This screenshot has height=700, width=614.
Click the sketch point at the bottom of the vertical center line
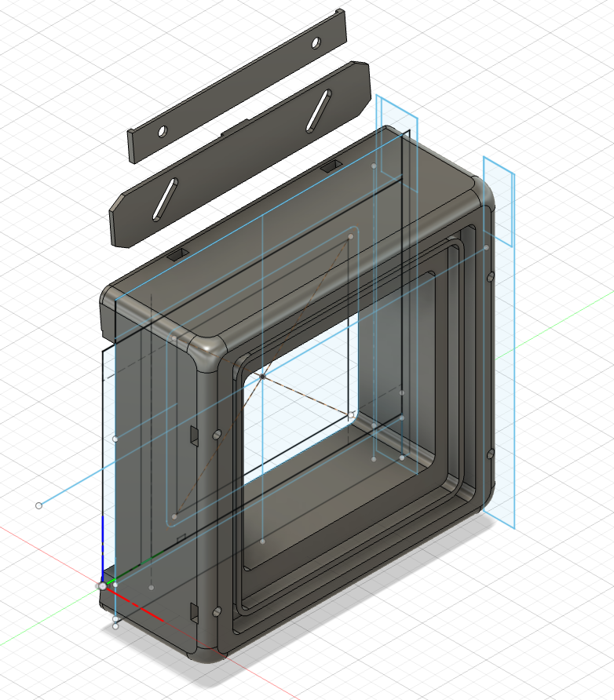pyautogui.click(x=262, y=541)
